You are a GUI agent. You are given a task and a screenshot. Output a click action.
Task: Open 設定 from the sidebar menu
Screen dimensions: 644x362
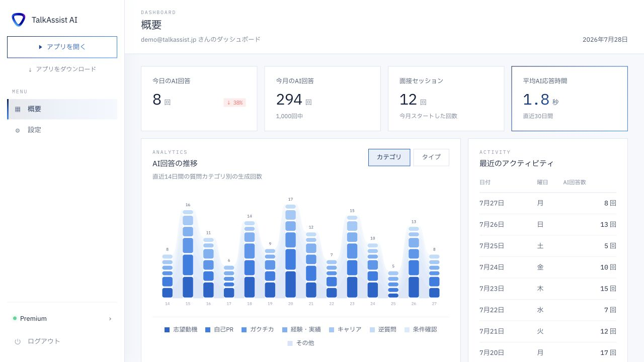[x=62, y=130]
